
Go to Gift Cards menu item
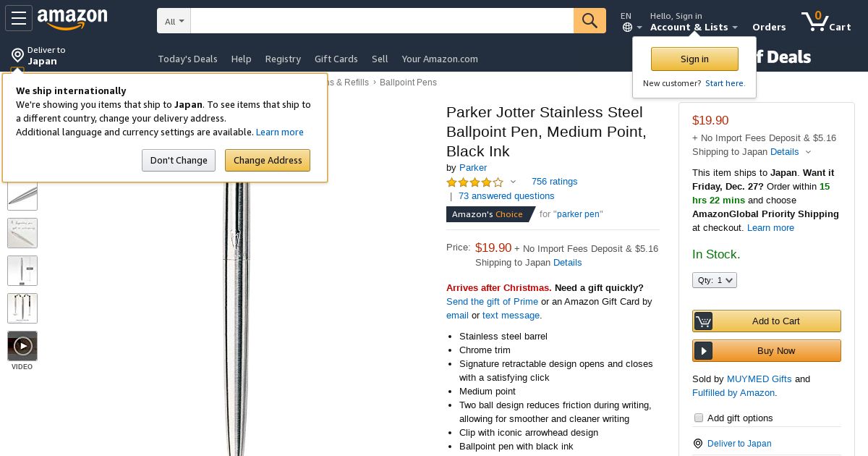pyautogui.click(x=336, y=59)
